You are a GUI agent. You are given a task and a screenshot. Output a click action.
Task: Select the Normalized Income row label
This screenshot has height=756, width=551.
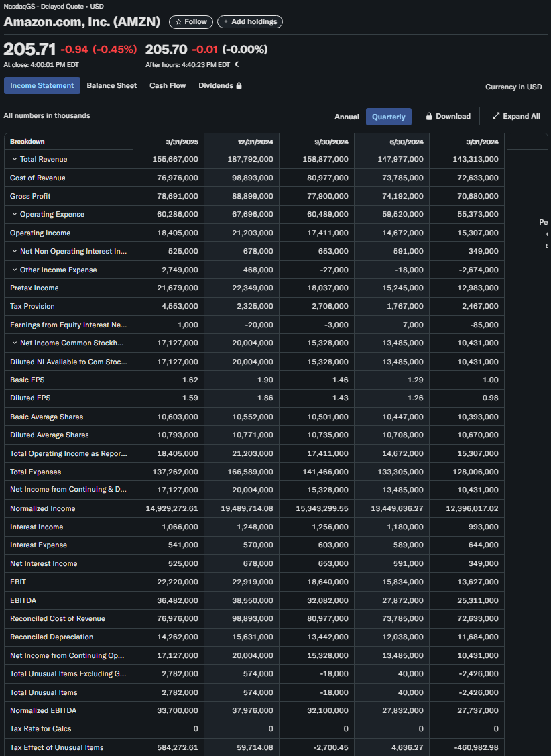43,508
